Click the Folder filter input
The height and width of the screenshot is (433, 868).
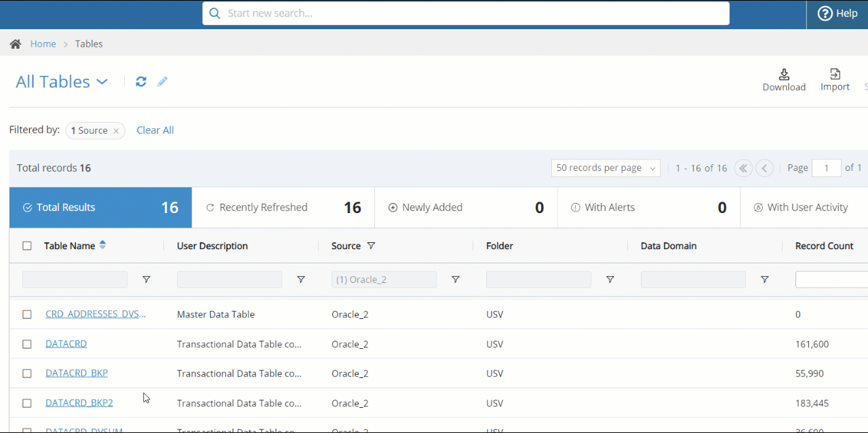(x=538, y=280)
